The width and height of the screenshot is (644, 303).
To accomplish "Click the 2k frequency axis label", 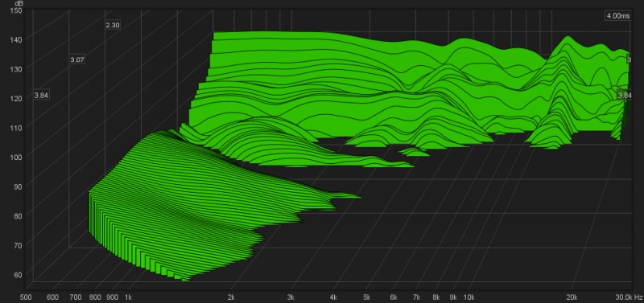I will click(x=231, y=297).
